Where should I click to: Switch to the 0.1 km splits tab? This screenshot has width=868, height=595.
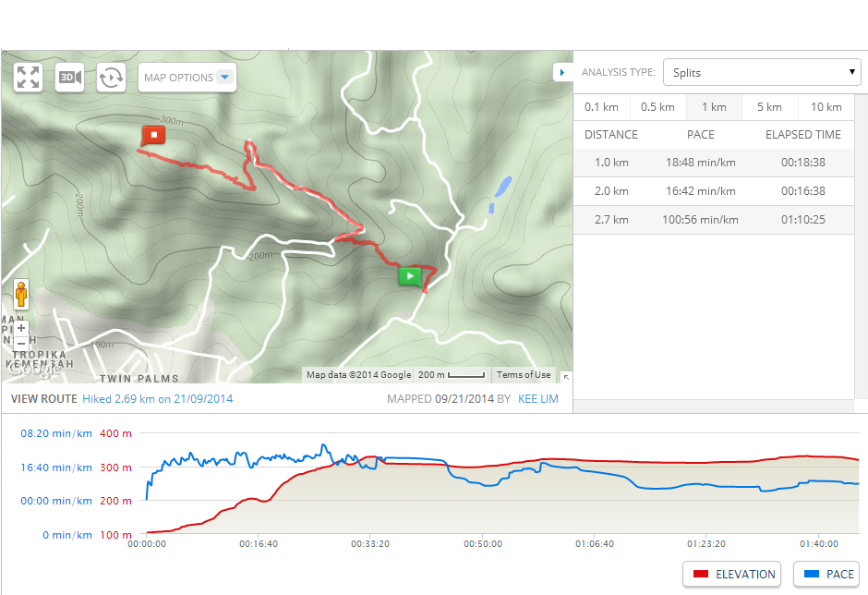(601, 106)
